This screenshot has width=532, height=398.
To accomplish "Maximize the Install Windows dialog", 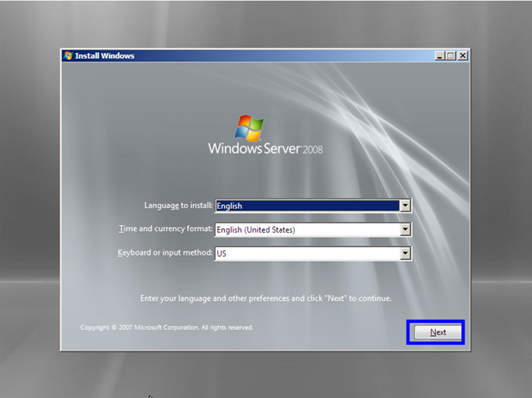I will coord(450,55).
